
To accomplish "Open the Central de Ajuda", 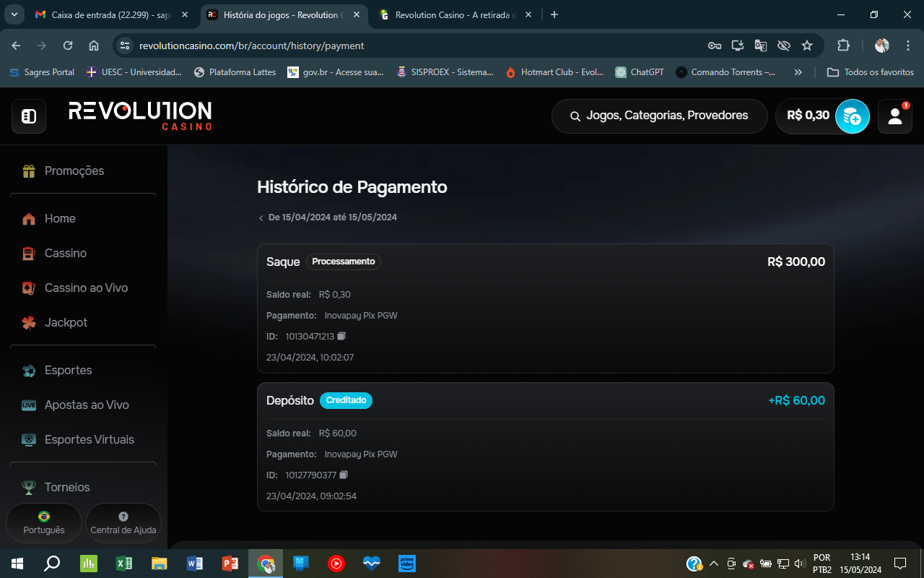I will [x=123, y=522].
